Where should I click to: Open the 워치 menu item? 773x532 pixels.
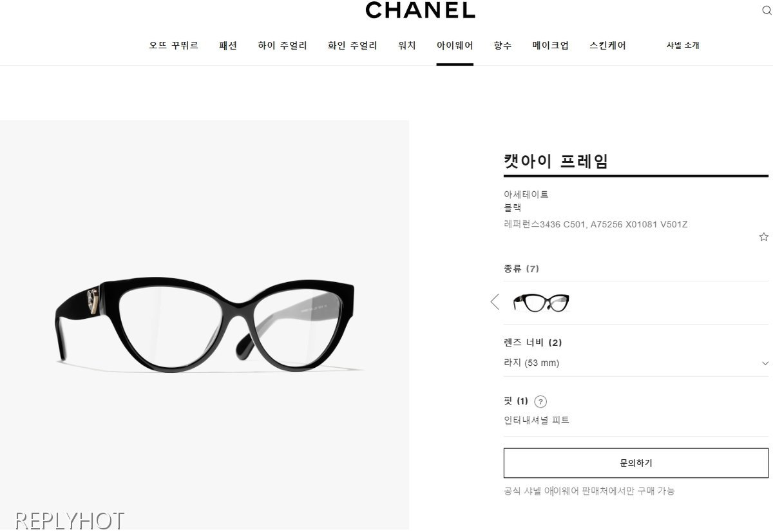[407, 45]
